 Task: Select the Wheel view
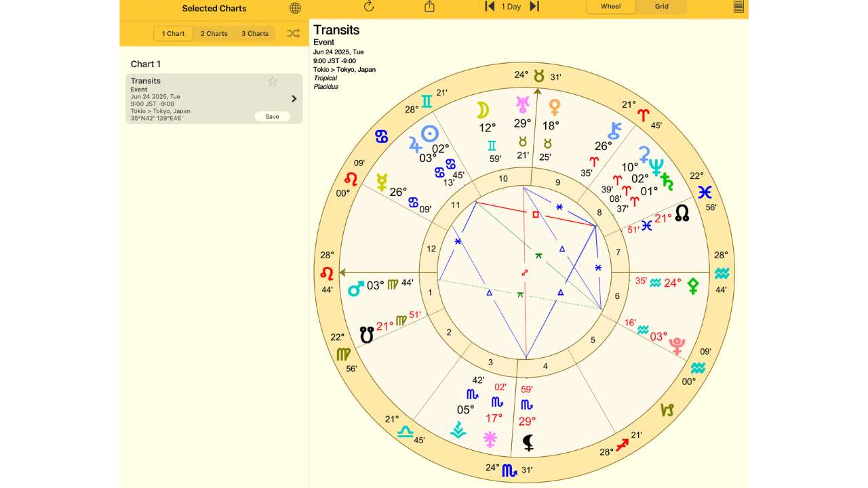611,7
